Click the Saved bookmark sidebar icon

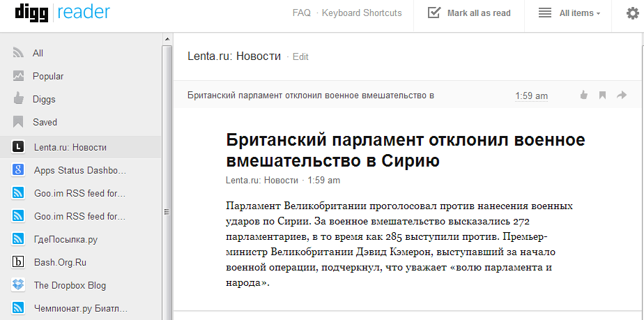click(18, 122)
